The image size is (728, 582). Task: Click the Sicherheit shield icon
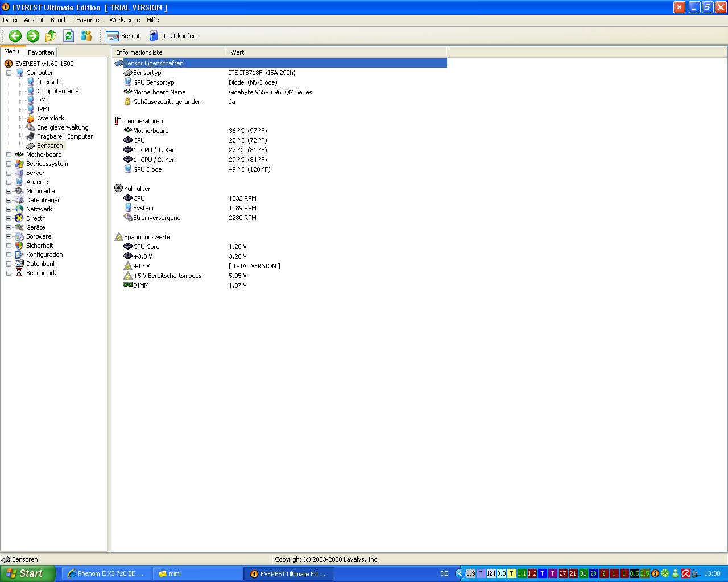19,246
